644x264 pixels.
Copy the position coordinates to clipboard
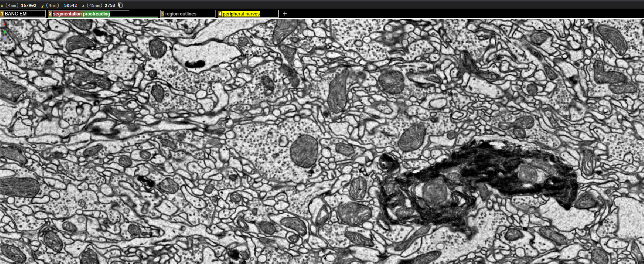(121, 5)
